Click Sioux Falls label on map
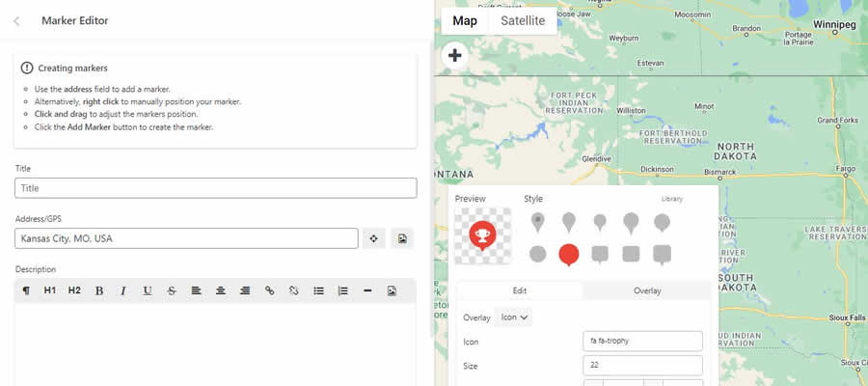The width and height of the screenshot is (868, 386). [x=847, y=317]
